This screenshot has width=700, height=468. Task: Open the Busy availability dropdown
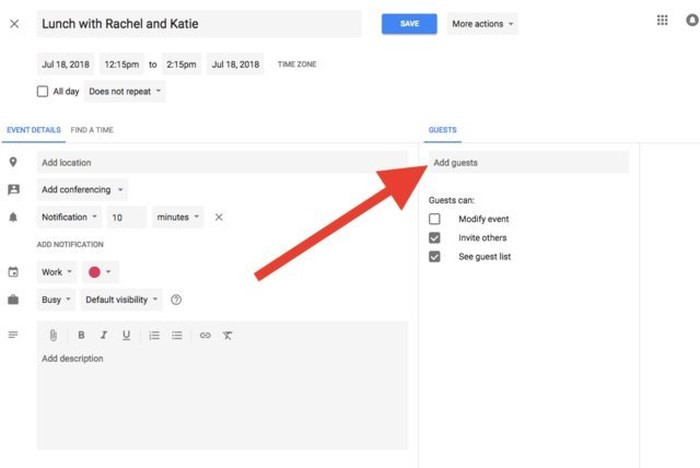tap(56, 299)
